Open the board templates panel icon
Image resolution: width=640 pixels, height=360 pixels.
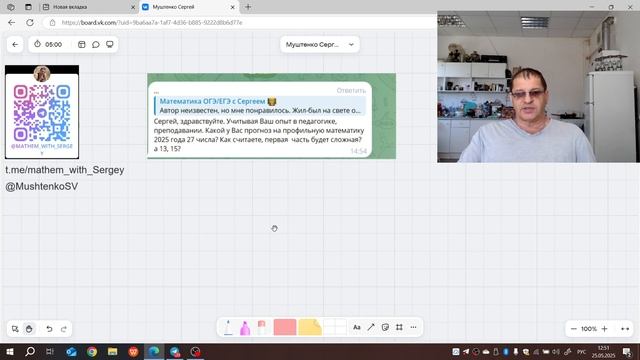pyautogui.click(x=82, y=44)
